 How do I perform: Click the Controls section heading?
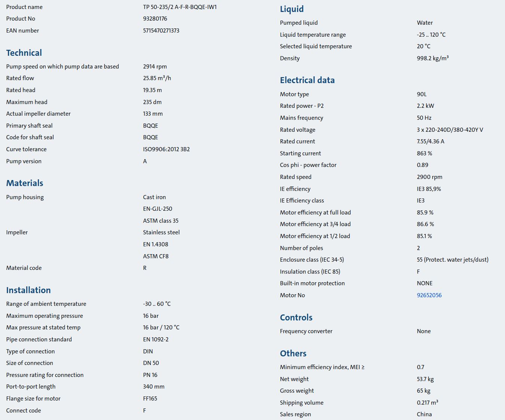click(296, 317)
